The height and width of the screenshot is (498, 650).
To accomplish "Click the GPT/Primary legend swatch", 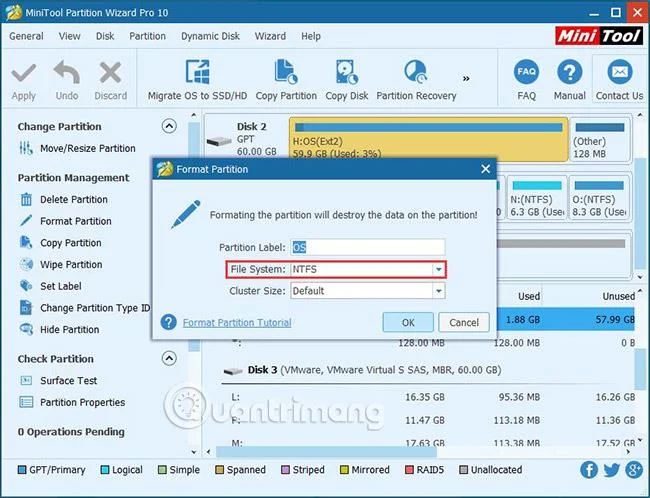I will click(x=22, y=470).
